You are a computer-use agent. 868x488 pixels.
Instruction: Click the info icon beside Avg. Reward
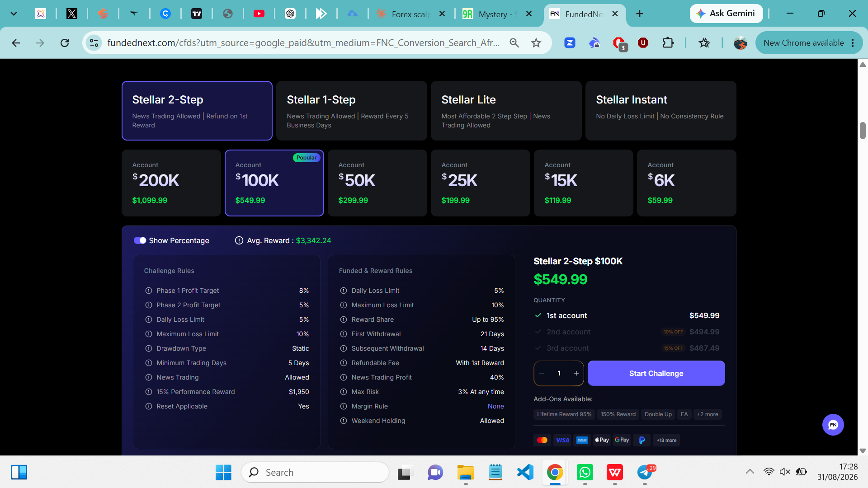tap(239, 240)
